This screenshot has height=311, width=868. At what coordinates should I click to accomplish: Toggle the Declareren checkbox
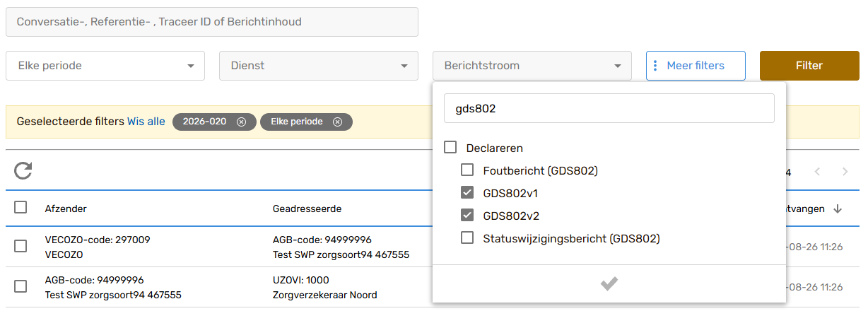point(450,148)
